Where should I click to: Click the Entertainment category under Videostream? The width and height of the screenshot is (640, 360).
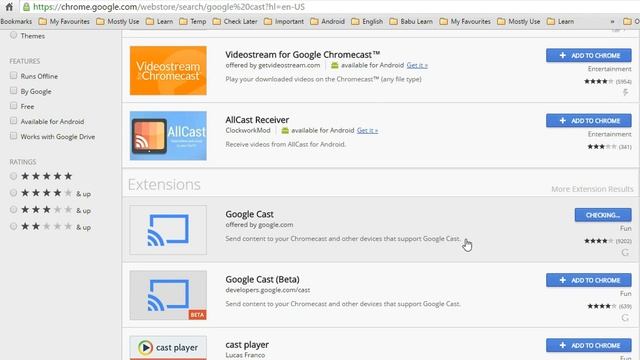tap(609, 69)
